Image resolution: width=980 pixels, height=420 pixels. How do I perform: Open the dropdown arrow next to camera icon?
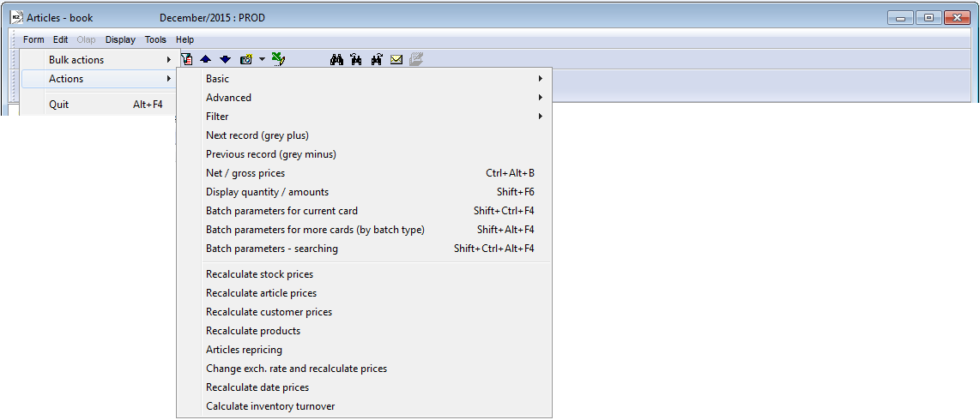click(x=262, y=60)
